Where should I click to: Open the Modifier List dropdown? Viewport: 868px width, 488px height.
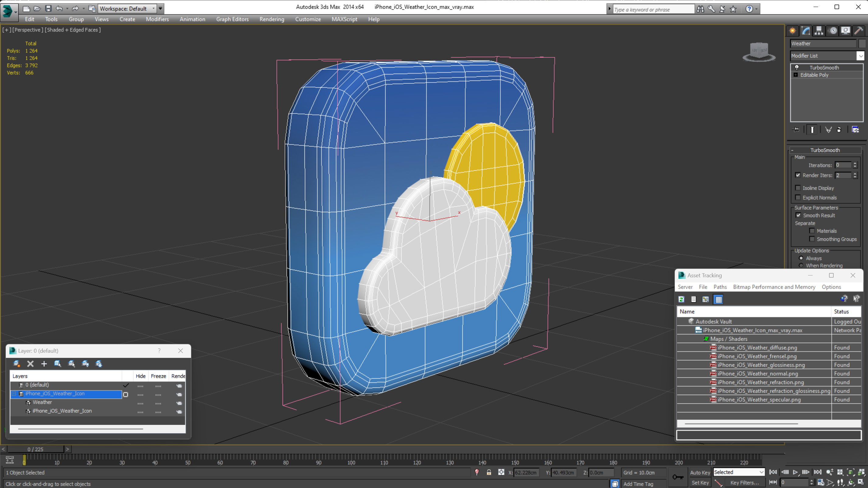click(x=861, y=56)
